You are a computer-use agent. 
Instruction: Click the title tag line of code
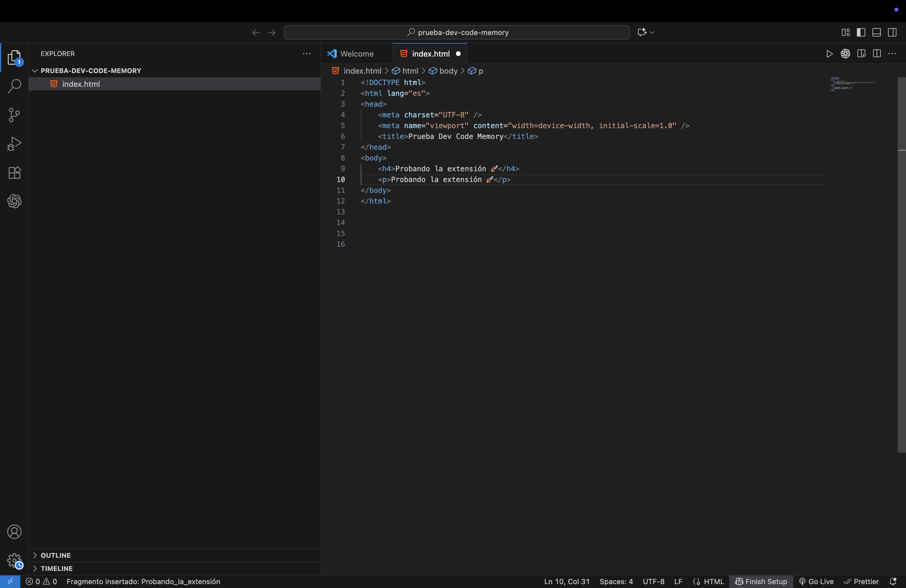coord(458,137)
